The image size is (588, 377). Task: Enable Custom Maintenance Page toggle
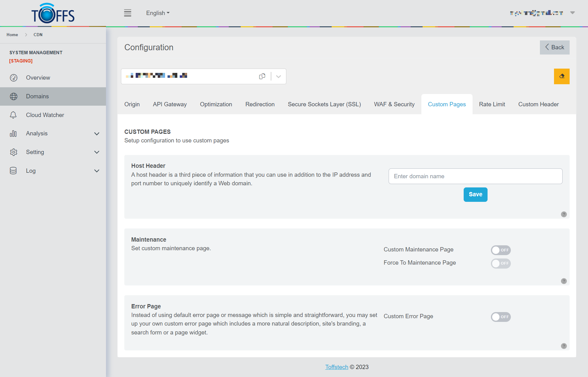(x=500, y=250)
